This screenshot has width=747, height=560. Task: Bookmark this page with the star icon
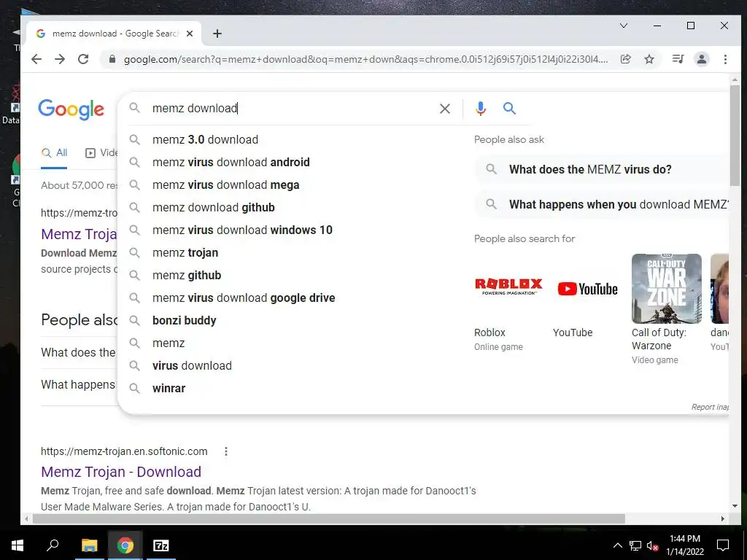pyautogui.click(x=649, y=59)
